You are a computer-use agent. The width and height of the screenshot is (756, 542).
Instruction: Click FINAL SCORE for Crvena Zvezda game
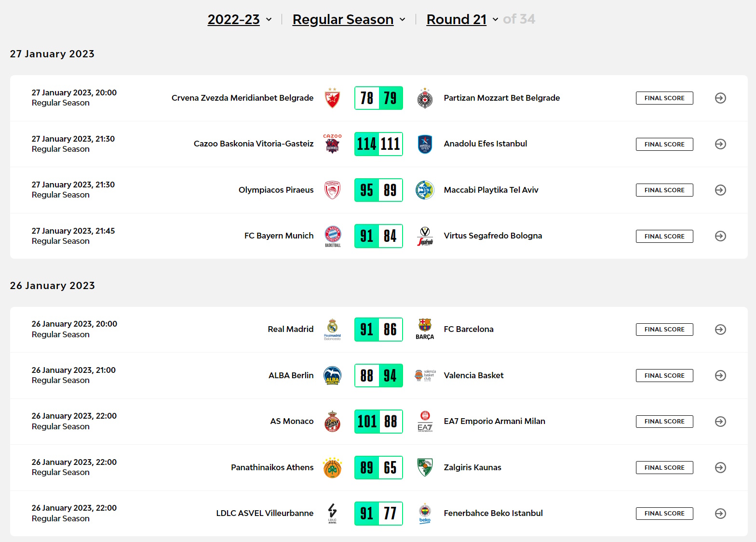tap(664, 98)
